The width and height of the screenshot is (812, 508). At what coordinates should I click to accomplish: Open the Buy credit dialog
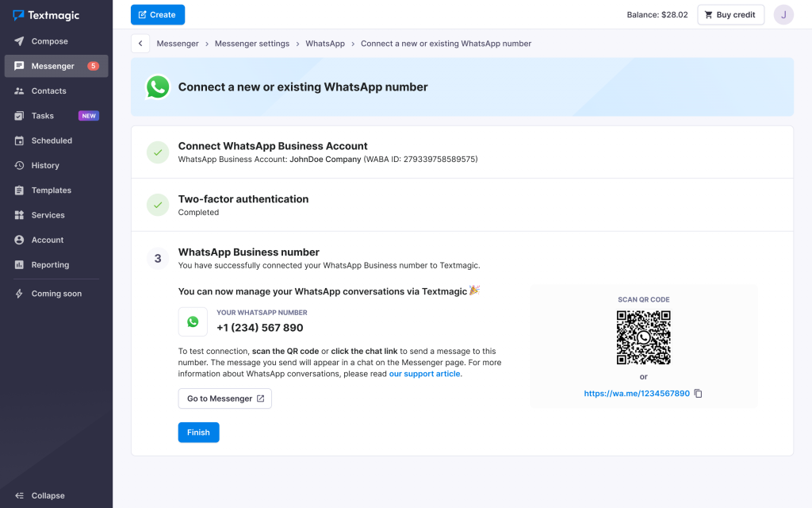pyautogui.click(x=730, y=14)
